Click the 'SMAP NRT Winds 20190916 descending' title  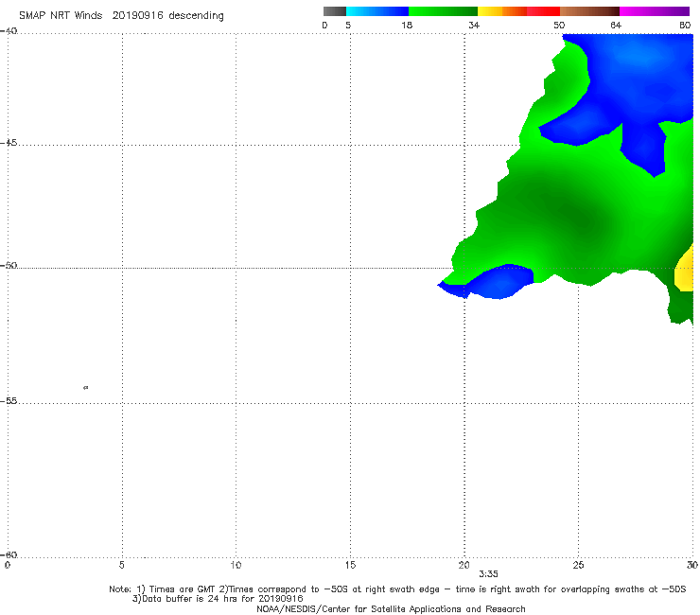(121, 15)
